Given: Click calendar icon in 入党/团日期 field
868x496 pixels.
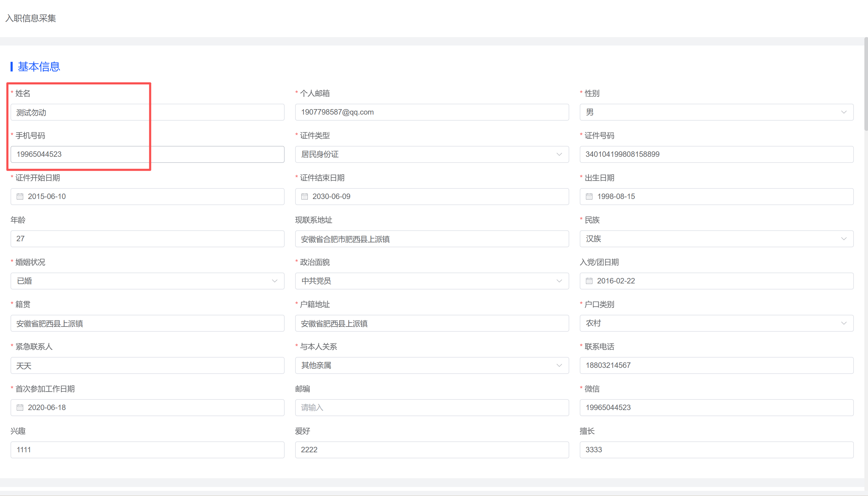Looking at the screenshot, I should coord(589,281).
